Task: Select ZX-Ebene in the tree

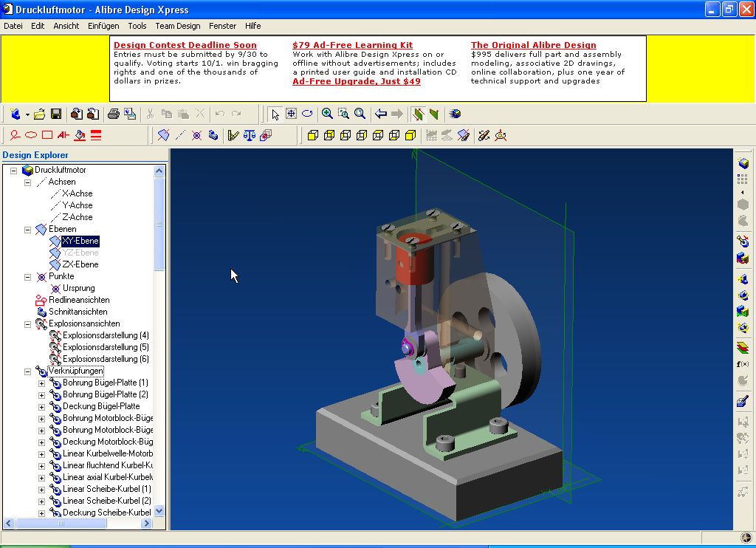Action: (x=80, y=264)
